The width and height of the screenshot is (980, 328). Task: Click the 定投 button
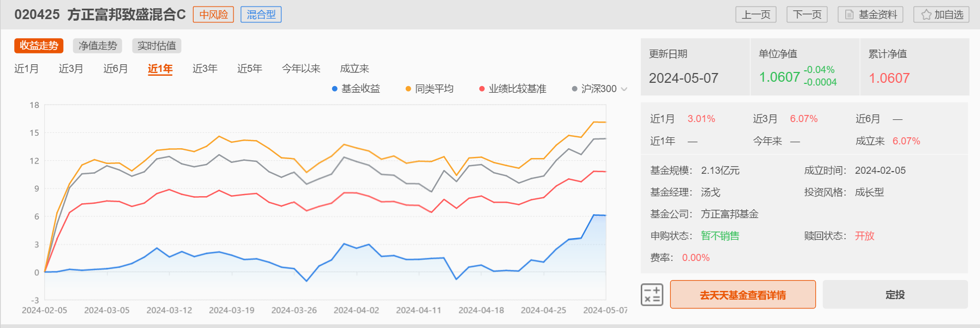[x=895, y=295]
